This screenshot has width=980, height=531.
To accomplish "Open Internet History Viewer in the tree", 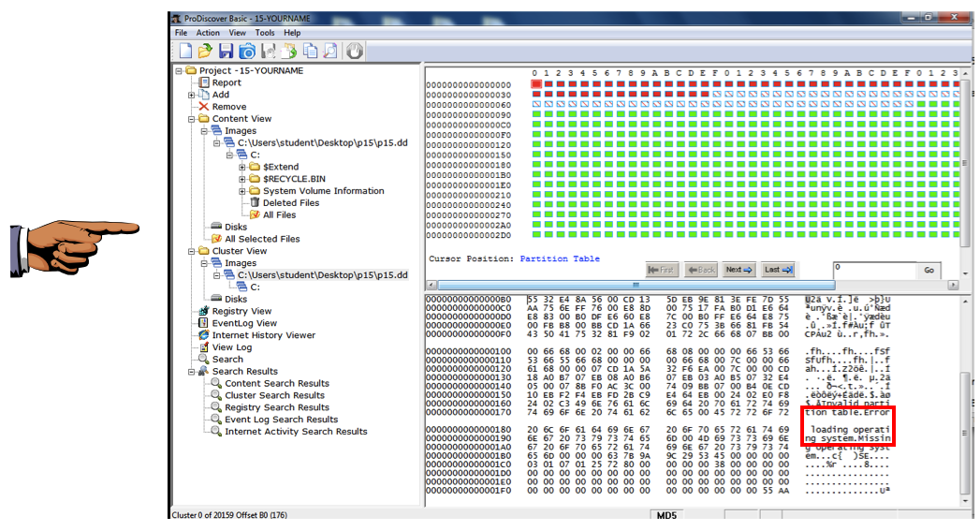I will click(263, 335).
